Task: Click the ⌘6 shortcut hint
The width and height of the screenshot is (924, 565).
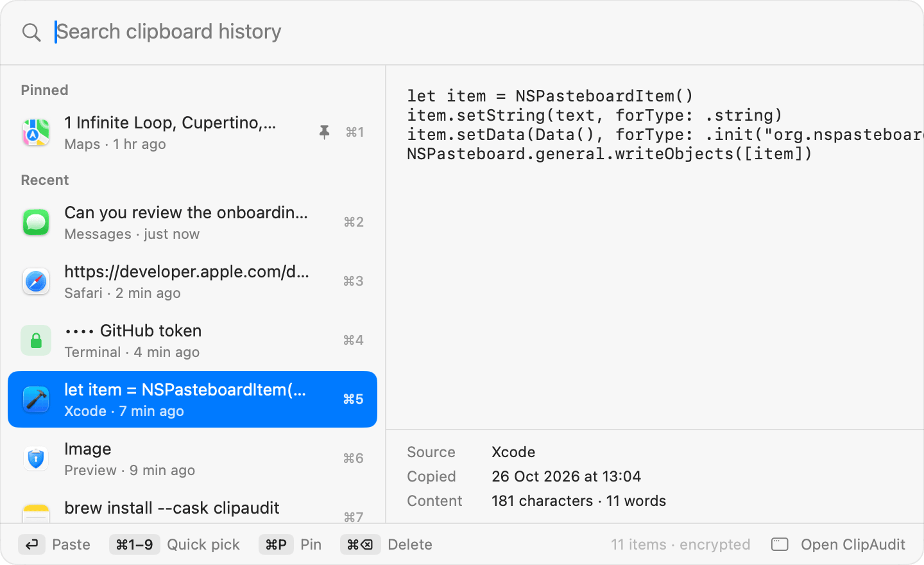Action: (354, 458)
